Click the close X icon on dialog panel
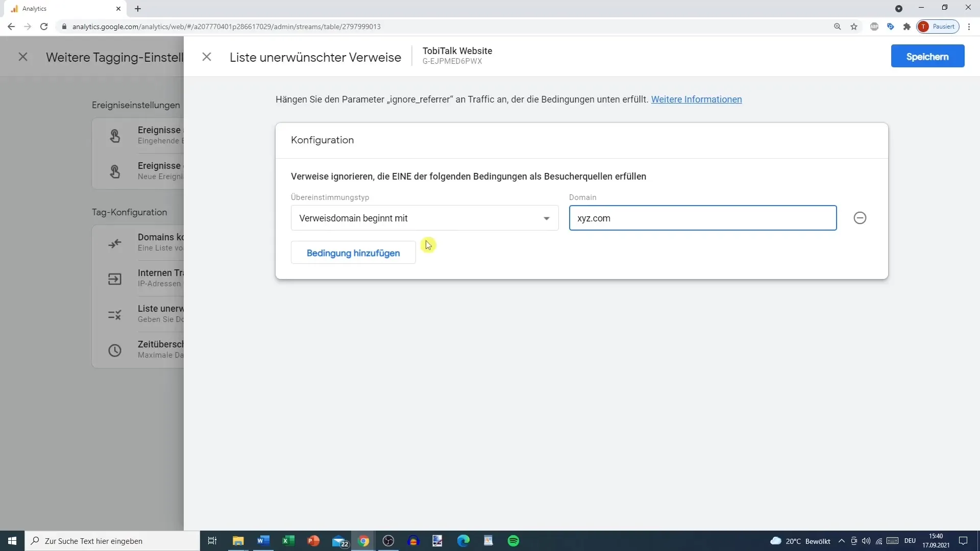 coord(207,57)
